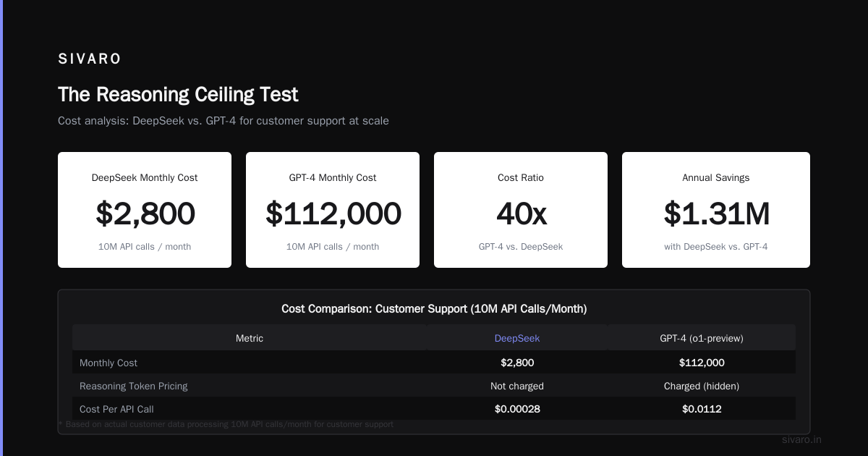Select the Annual Savings $1.31M card
This screenshot has width=868, height=456.
point(716,210)
